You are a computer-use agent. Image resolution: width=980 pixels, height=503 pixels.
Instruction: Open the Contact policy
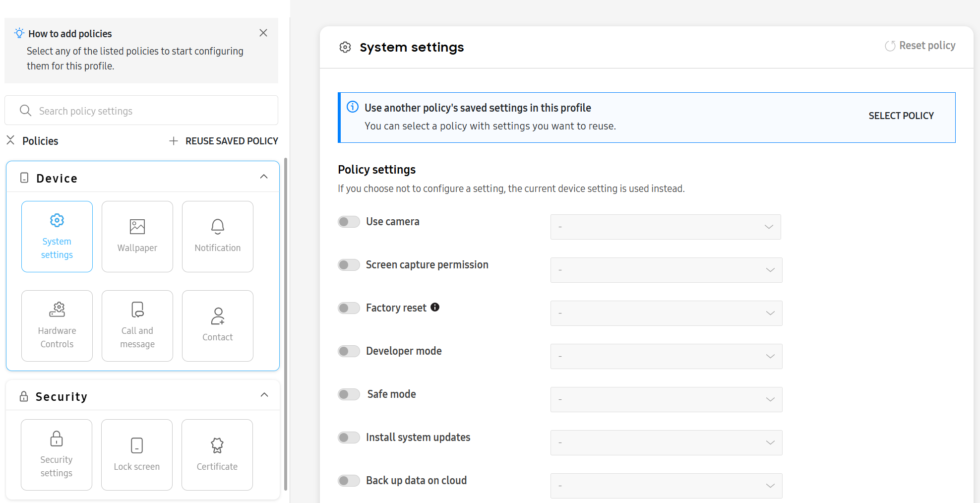coord(217,325)
